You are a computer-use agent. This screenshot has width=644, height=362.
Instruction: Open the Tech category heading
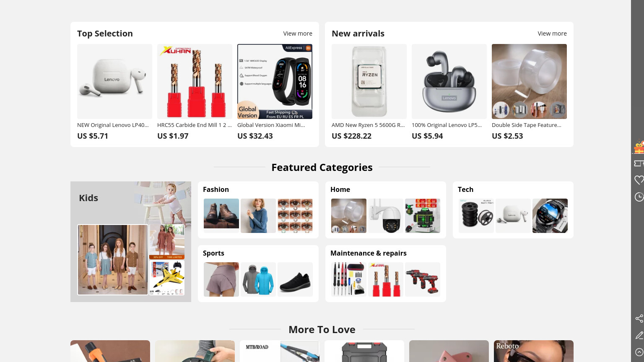tap(465, 189)
